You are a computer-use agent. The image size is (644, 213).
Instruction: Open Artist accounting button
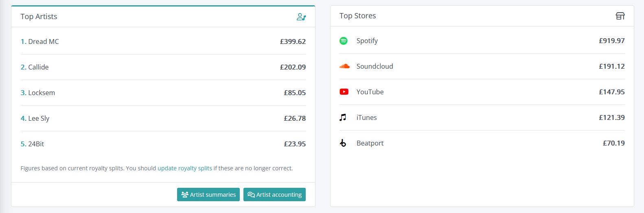(274, 194)
